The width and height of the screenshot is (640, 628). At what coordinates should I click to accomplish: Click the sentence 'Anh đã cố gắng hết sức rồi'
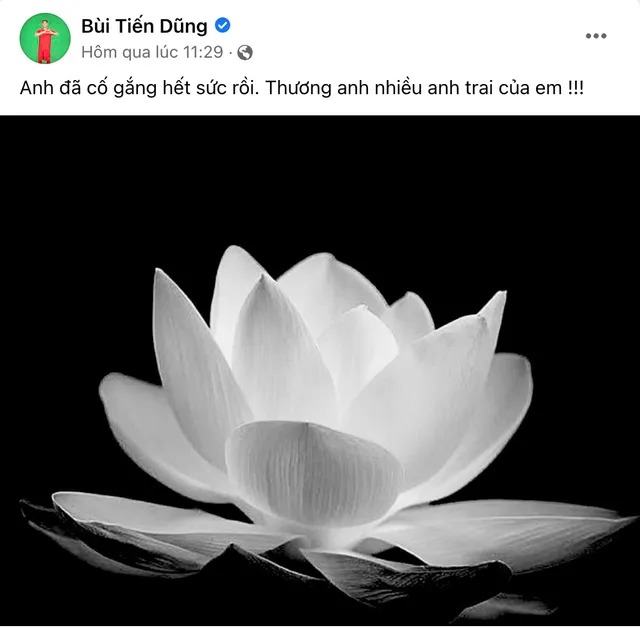click(x=139, y=88)
